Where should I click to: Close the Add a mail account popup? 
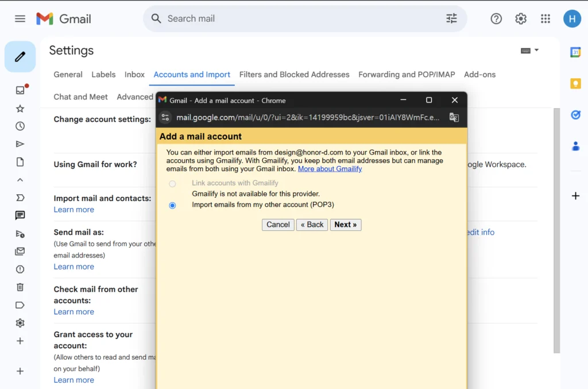click(x=455, y=100)
